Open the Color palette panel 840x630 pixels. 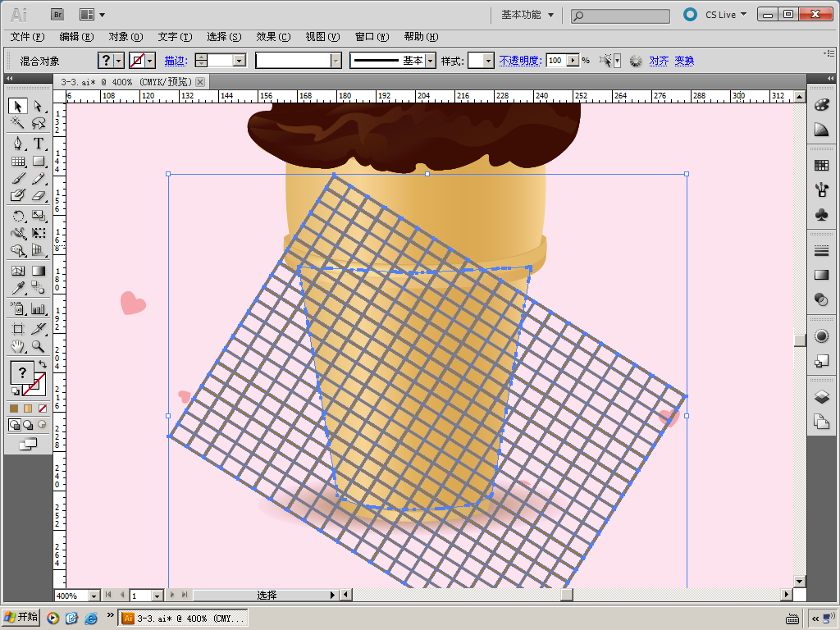(821, 105)
